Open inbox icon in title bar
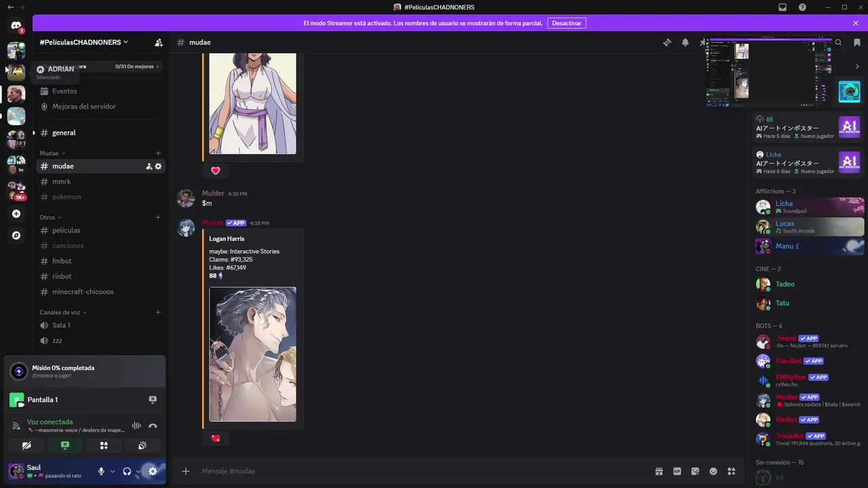The width and height of the screenshot is (868, 488). tap(783, 7)
